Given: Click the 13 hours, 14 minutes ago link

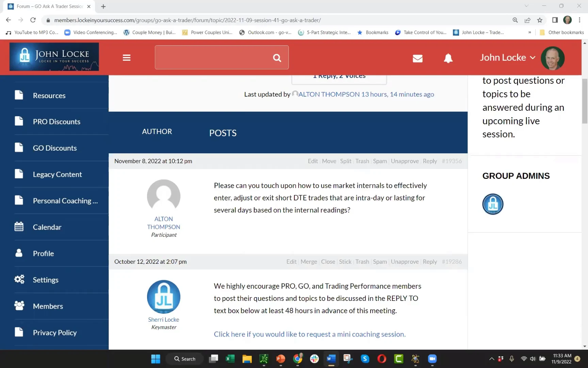Looking at the screenshot, I should 397,94.
